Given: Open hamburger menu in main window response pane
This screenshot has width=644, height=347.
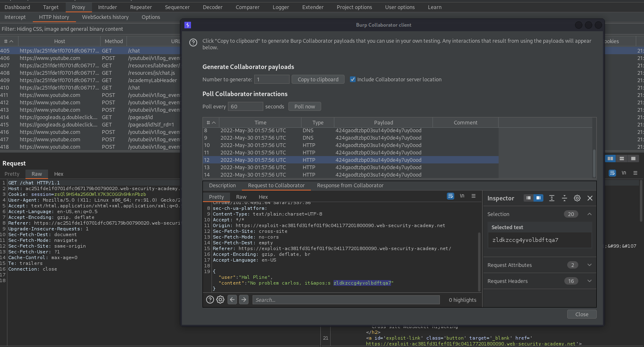Looking at the screenshot, I should point(635,173).
